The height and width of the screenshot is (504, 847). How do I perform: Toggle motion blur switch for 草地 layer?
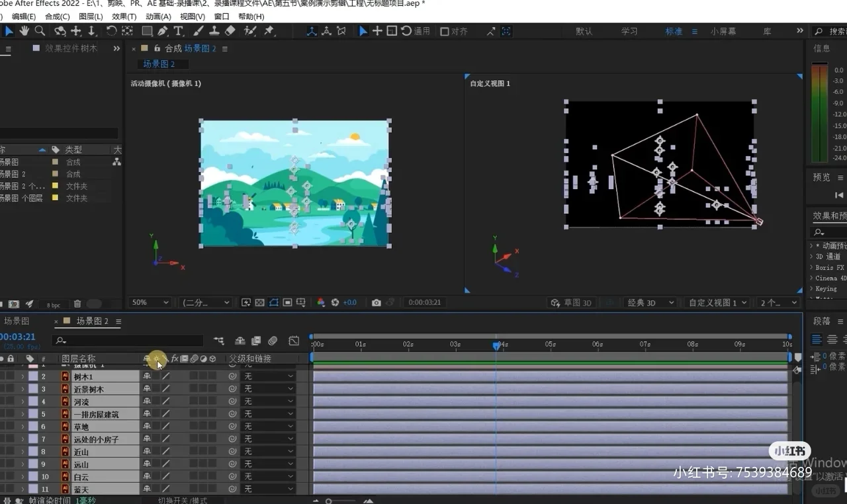(194, 427)
